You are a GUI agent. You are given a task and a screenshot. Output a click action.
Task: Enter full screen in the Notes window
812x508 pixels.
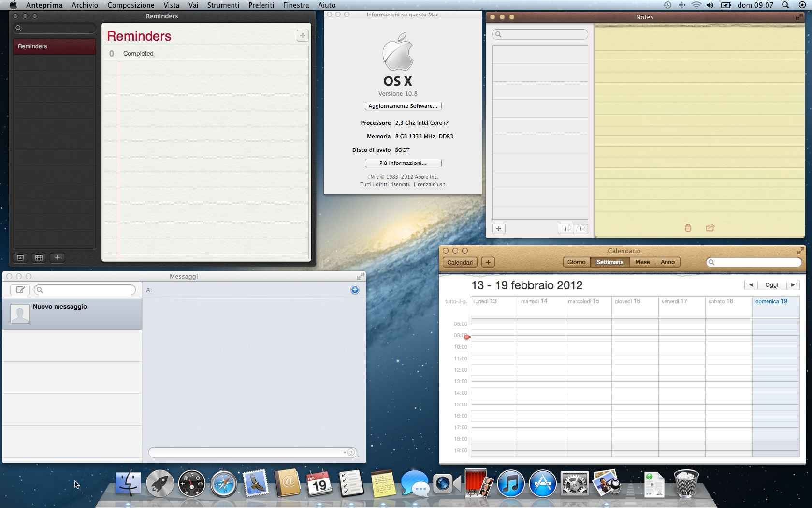pyautogui.click(x=799, y=17)
